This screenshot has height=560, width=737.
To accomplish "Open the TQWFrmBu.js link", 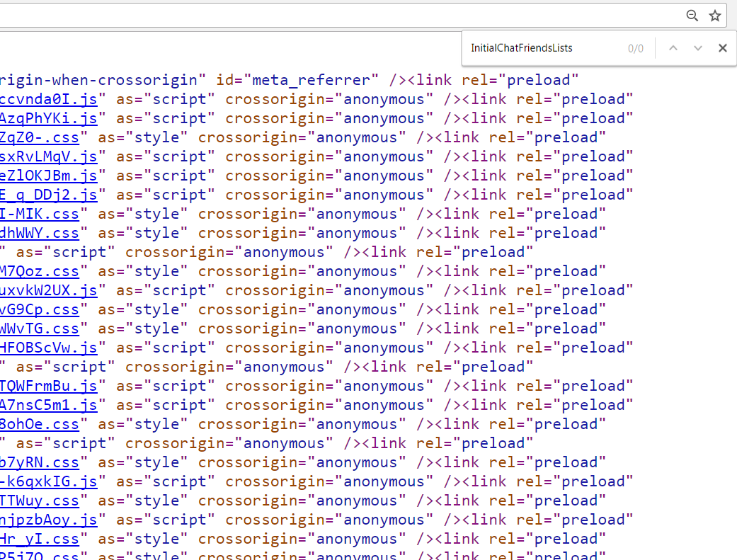I will tap(48, 386).
